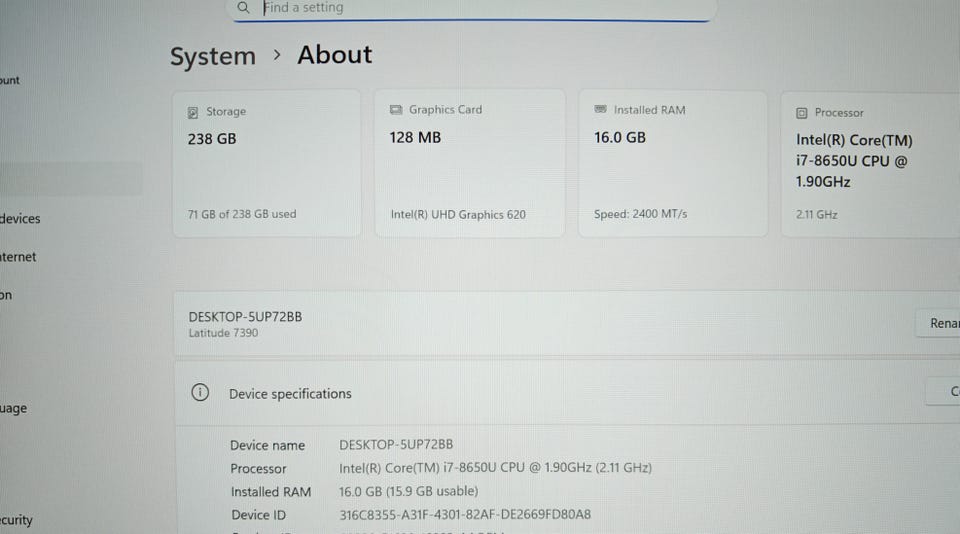The width and height of the screenshot is (960, 534).
Task: Click the Processor card icon
Action: coord(801,113)
